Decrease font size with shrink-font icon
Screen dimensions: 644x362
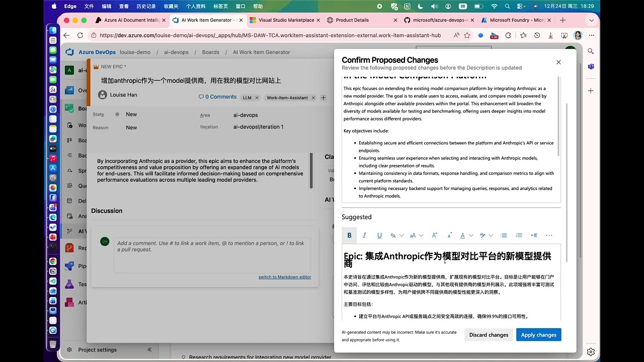point(450,235)
